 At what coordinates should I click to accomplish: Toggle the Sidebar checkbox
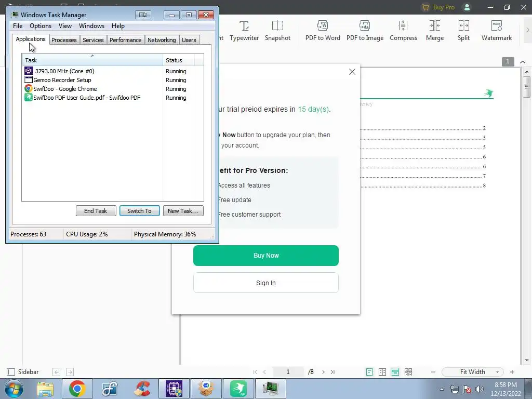(11, 372)
